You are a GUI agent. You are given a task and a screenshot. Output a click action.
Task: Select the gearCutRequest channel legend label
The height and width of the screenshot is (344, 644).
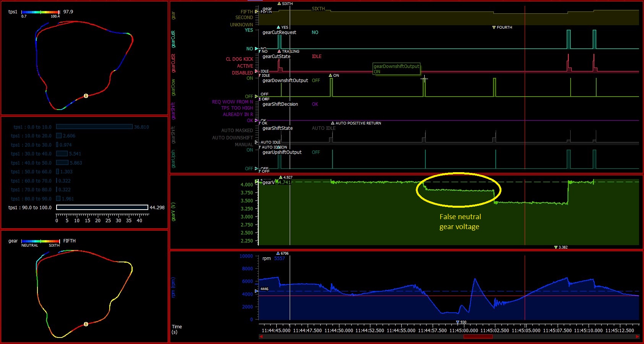point(279,32)
